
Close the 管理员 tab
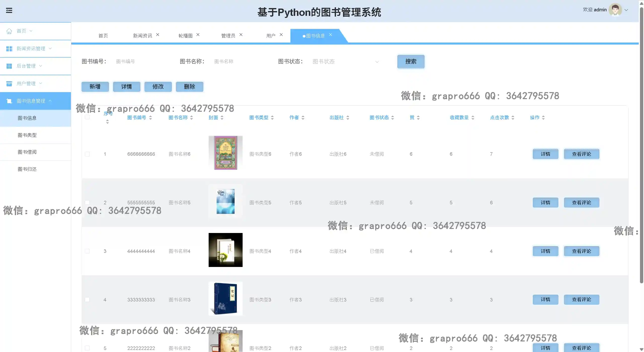(241, 35)
